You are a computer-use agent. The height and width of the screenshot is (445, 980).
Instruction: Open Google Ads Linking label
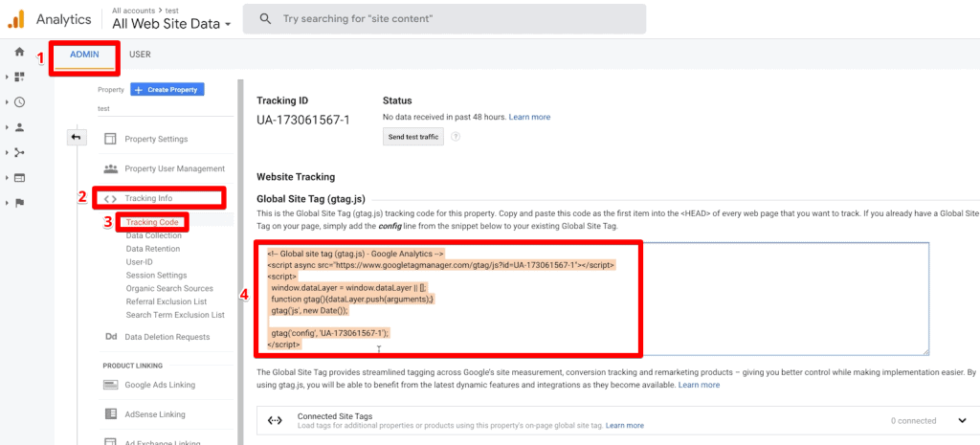(x=160, y=385)
